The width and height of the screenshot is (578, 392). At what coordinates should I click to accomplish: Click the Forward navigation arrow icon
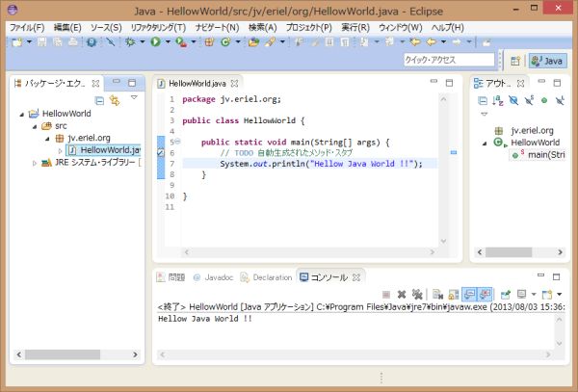point(457,42)
